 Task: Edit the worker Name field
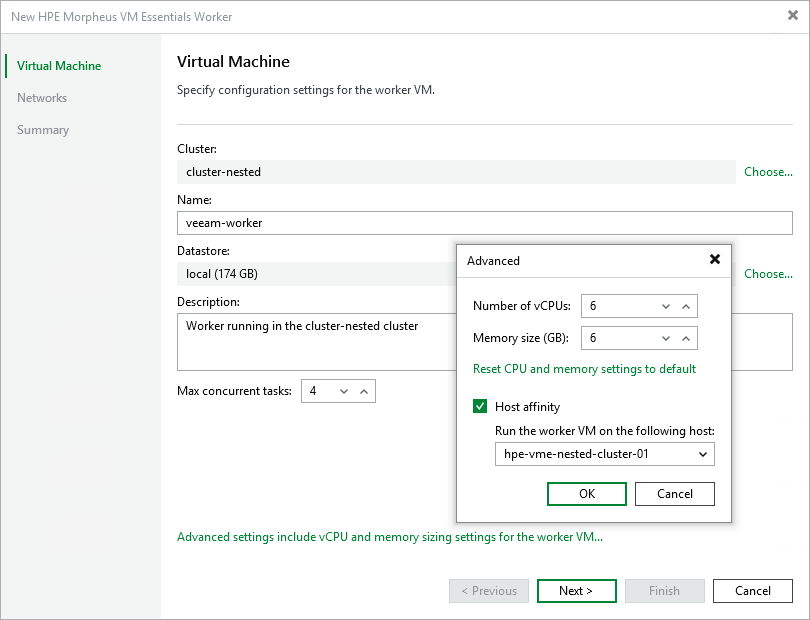[400, 222]
